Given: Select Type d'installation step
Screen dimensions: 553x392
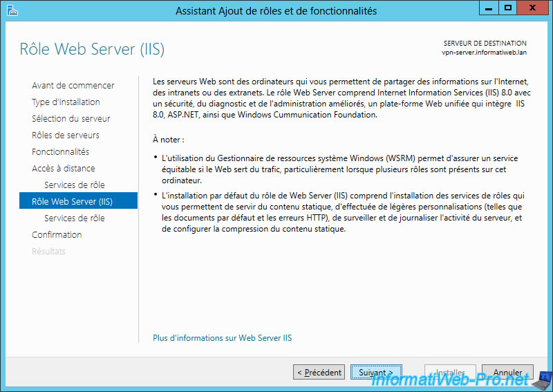Looking at the screenshot, I should click(x=66, y=102).
